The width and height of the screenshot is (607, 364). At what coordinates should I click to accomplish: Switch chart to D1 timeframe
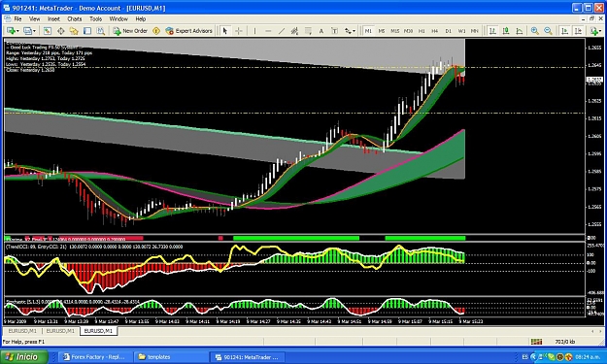[449, 31]
